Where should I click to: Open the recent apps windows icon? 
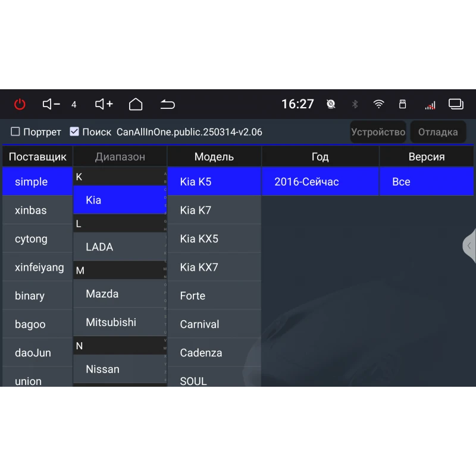[456, 104]
